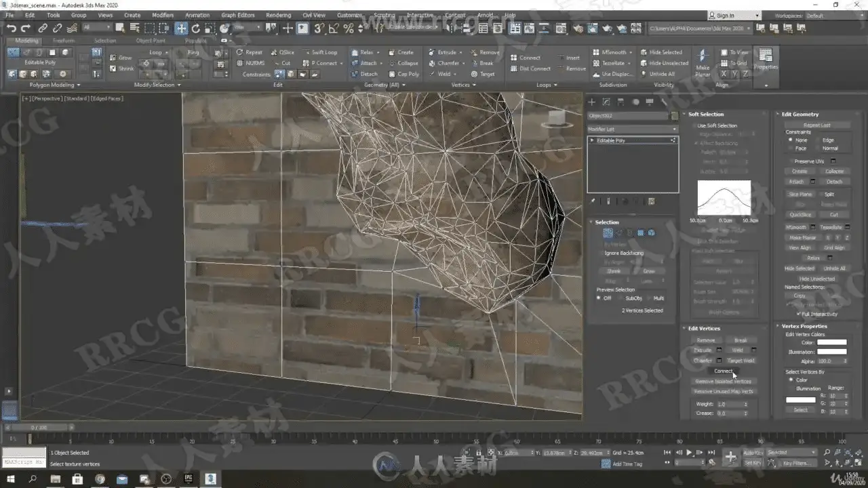Image resolution: width=868 pixels, height=488 pixels.
Task: Click the Target Weld button
Action: click(x=741, y=361)
